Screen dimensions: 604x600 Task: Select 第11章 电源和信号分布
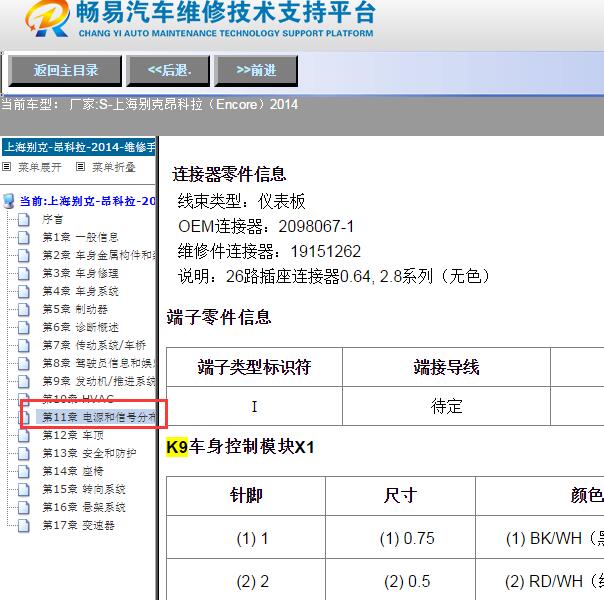pyautogui.click(x=96, y=417)
